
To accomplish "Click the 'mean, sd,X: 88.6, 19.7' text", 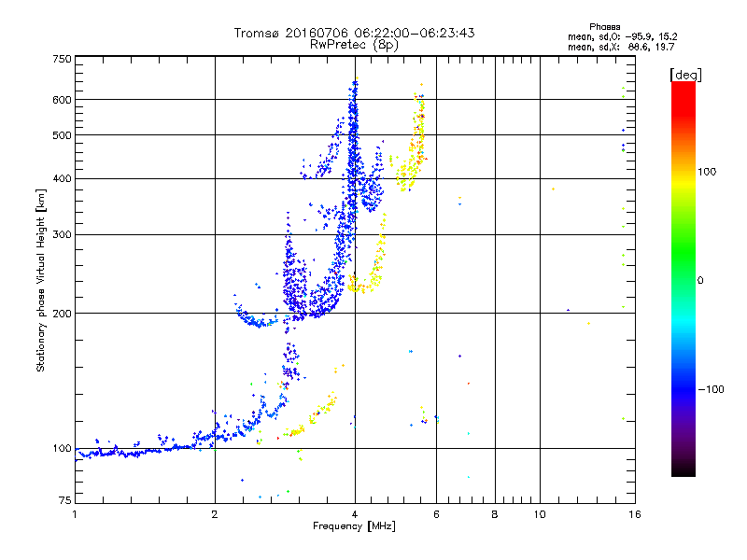I will click(621, 48).
